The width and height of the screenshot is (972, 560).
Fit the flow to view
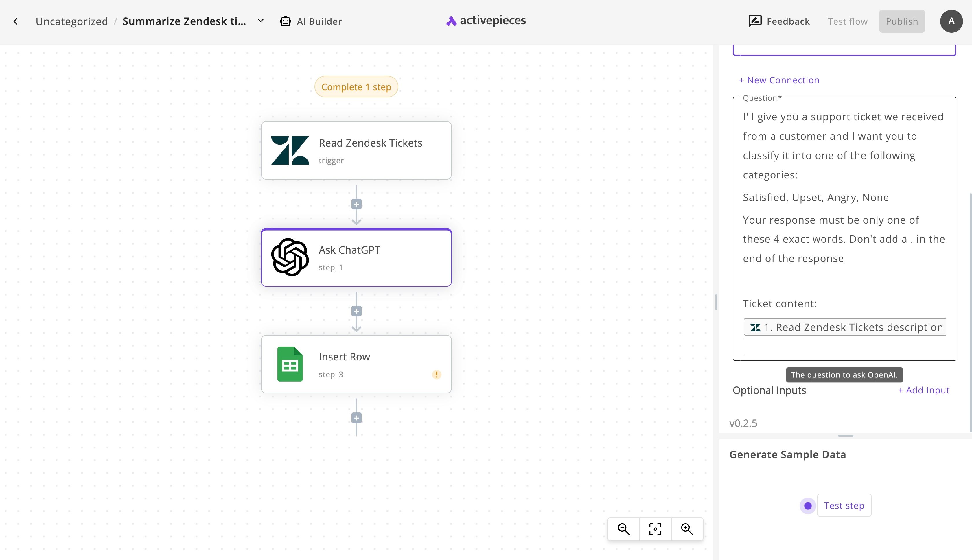656,529
